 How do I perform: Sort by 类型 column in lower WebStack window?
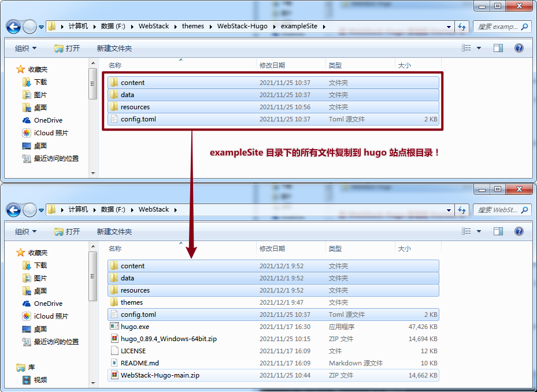[335, 249]
